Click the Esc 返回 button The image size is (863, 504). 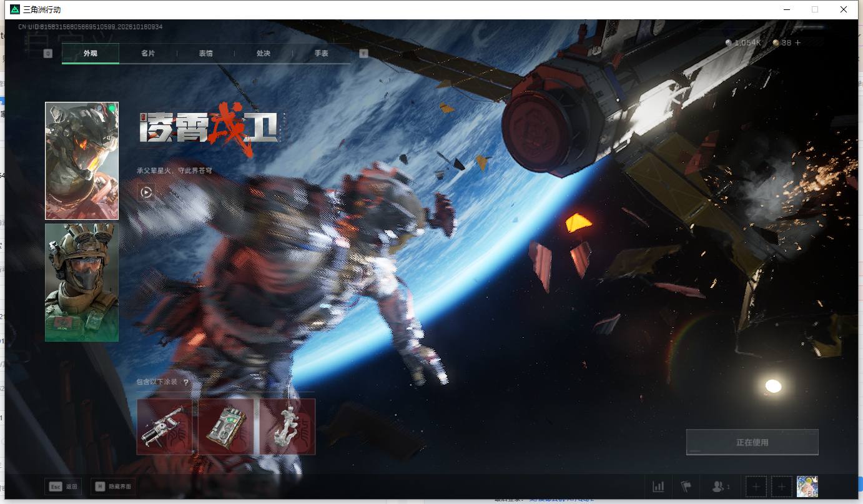pyautogui.click(x=64, y=487)
